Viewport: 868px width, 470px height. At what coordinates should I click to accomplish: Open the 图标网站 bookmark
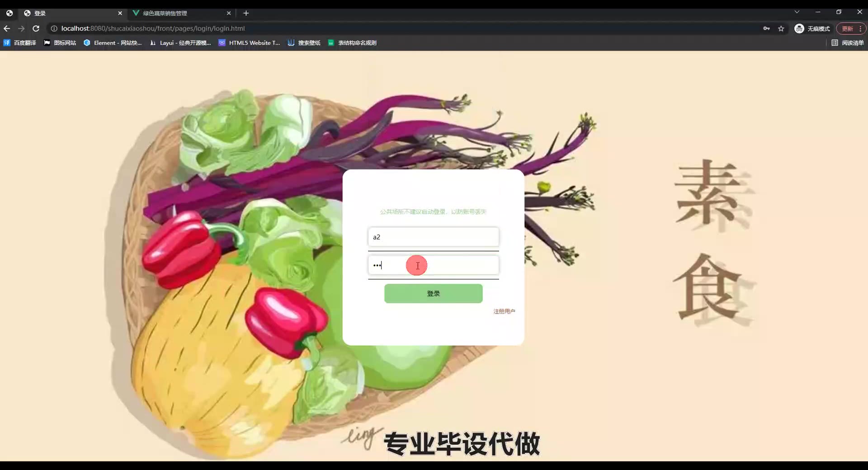click(60, 42)
